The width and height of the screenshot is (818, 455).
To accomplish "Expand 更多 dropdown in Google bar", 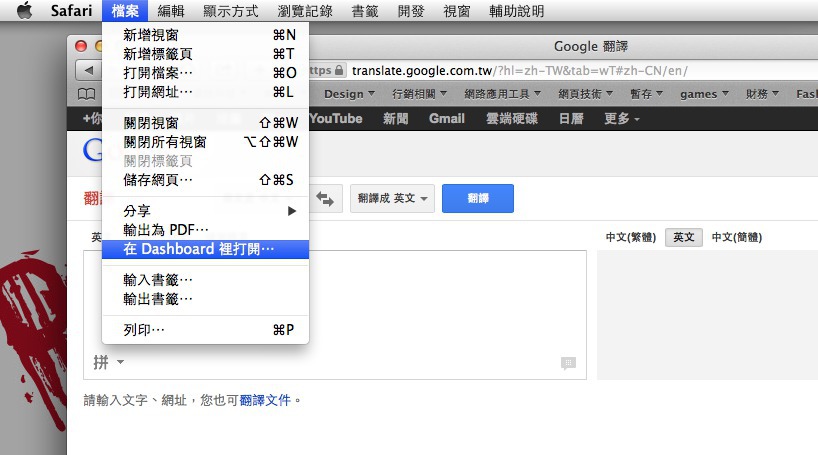I will [x=621, y=118].
